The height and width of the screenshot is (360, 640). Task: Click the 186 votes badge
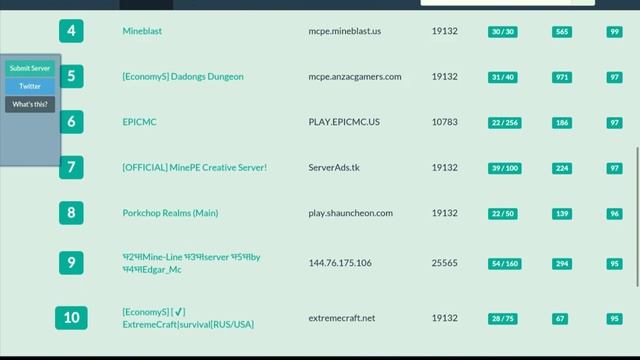pos(562,123)
